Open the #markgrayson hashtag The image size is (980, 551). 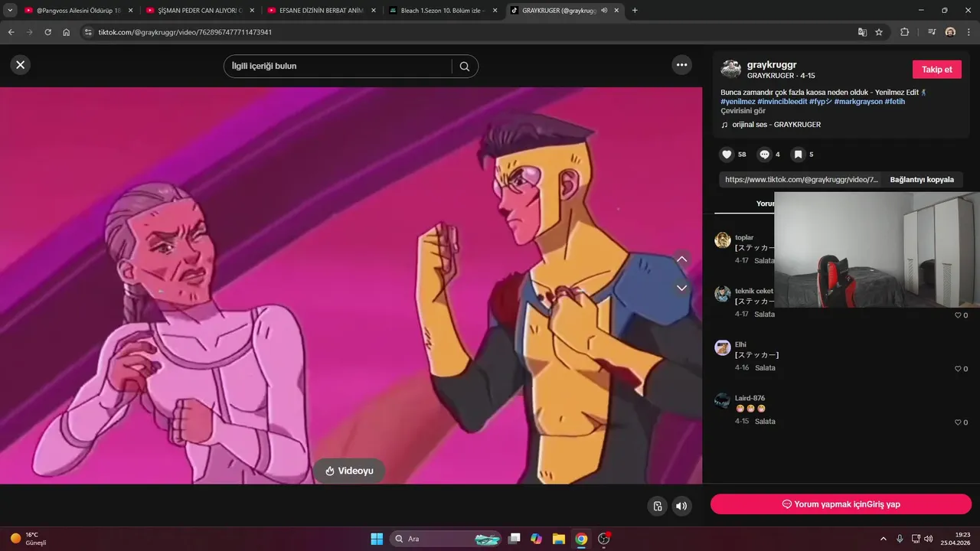click(858, 102)
